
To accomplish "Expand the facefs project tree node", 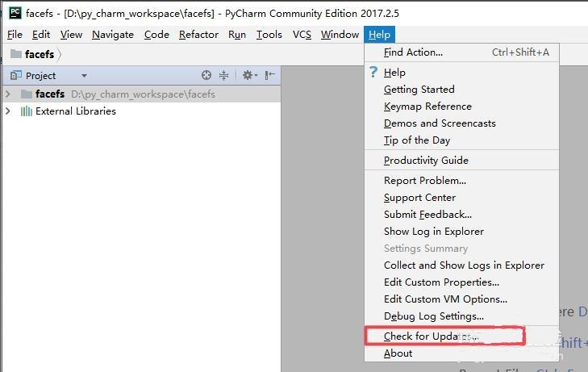I will (x=8, y=94).
